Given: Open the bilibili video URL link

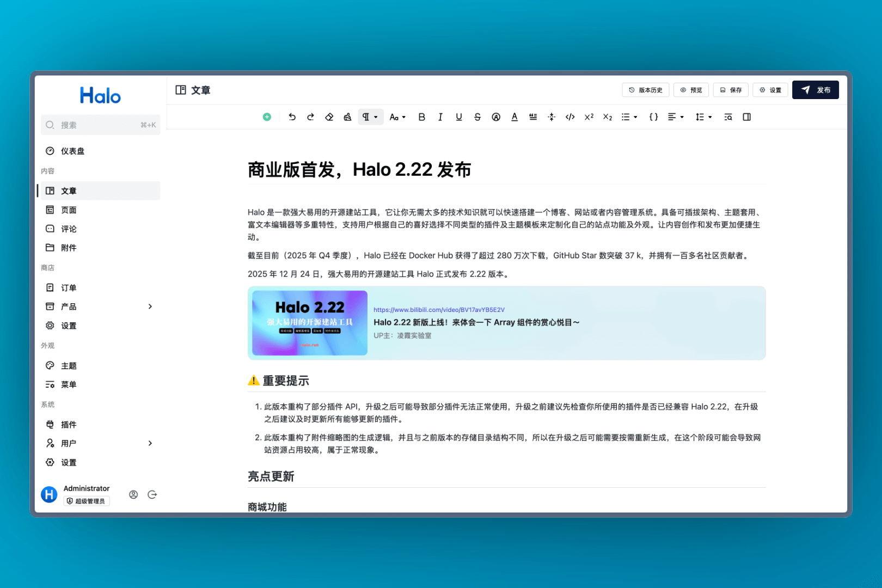Looking at the screenshot, I should pyautogui.click(x=439, y=310).
